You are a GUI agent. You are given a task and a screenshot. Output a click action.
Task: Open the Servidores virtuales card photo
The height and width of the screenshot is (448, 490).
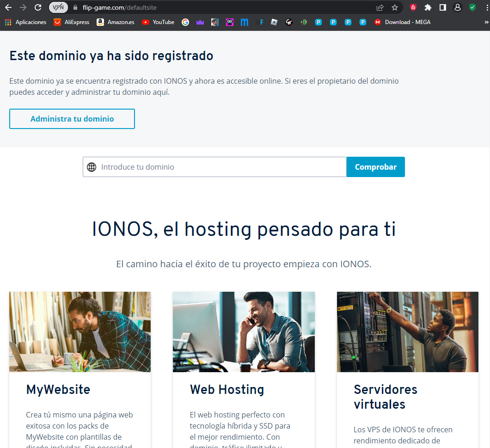[408, 332]
